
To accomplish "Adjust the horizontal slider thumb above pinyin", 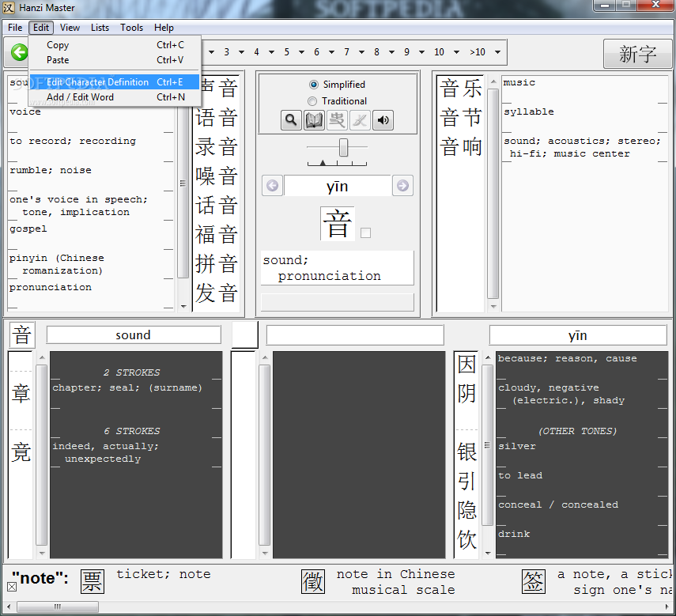I will (x=343, y=147).
